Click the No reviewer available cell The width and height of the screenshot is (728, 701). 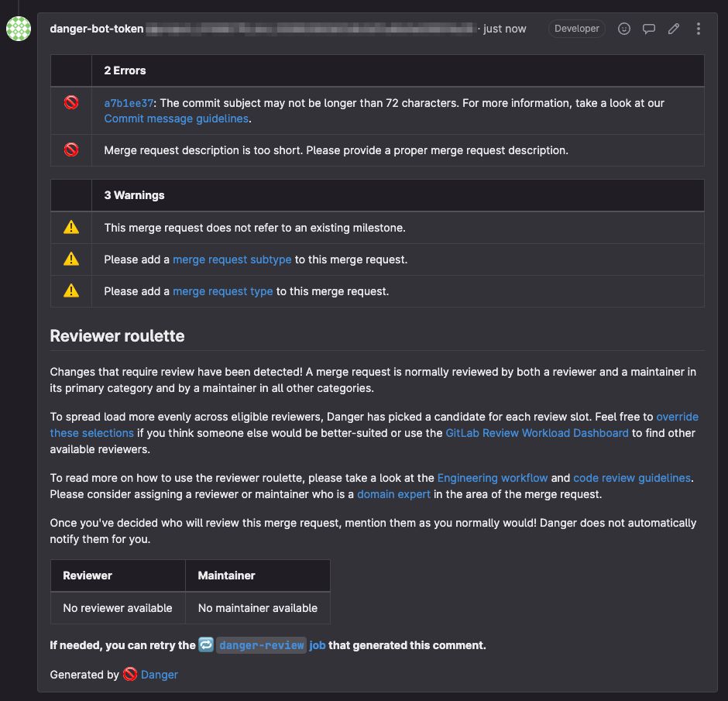(x=118, y=608)
